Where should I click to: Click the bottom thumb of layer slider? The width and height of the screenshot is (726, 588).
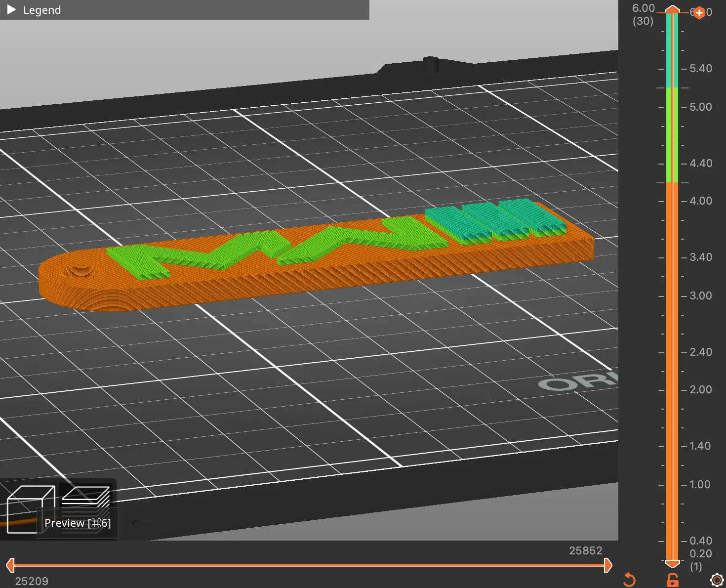672,563
